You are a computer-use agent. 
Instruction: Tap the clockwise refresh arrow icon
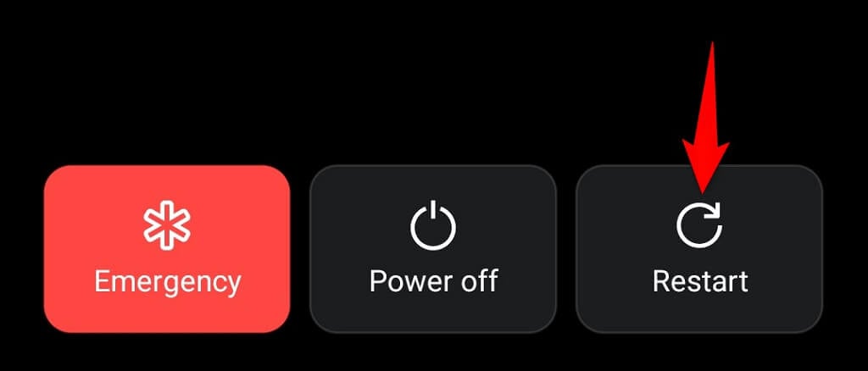click(x=699, y=224)
